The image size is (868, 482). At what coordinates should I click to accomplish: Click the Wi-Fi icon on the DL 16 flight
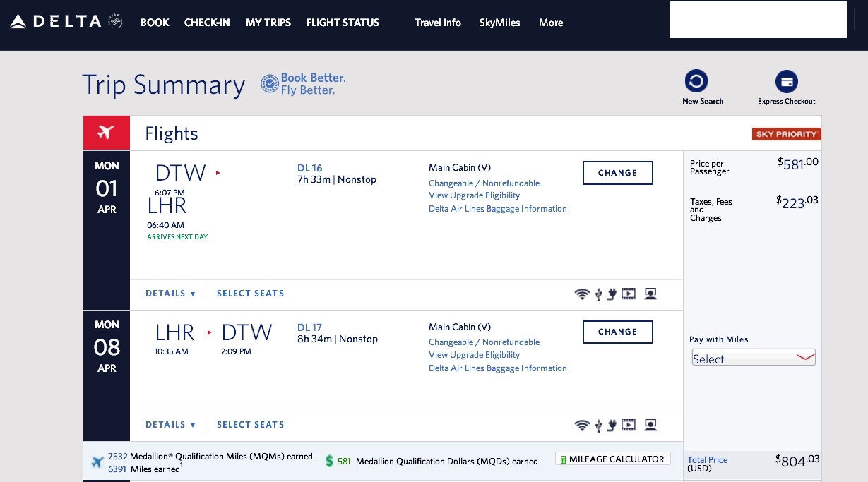tap(582, 294)
